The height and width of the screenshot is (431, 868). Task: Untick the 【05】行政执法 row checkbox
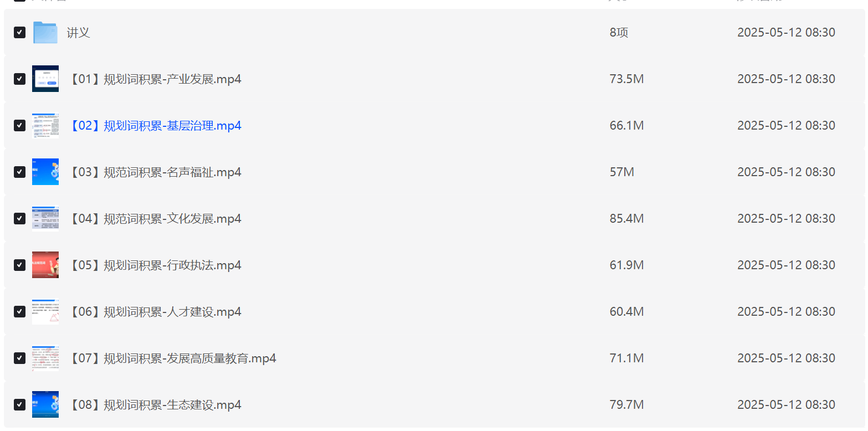click(x=19, y=265)
